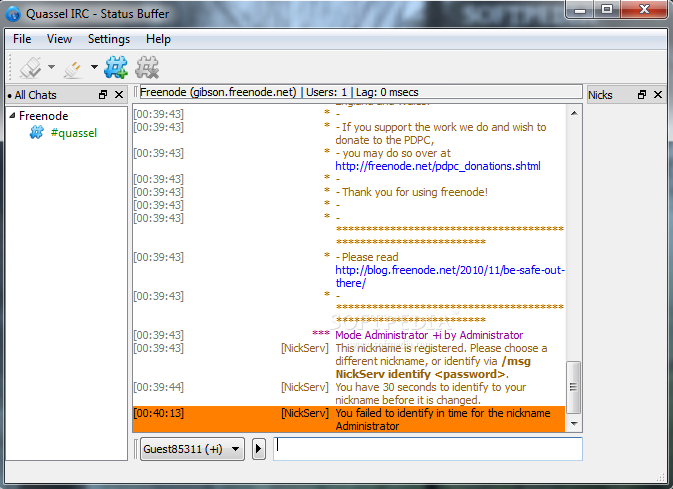Click the blue Join Channel icon
Viewport: 673px width, 489px height.
coord(115,67)
